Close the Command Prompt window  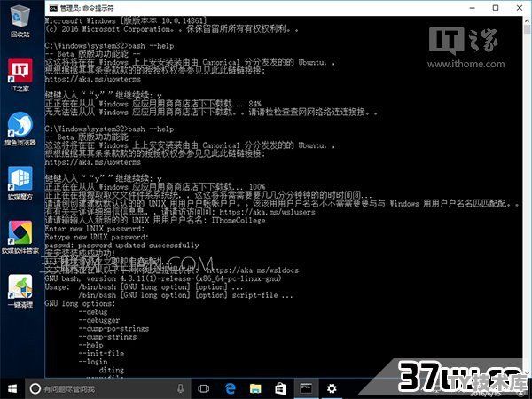520,8
